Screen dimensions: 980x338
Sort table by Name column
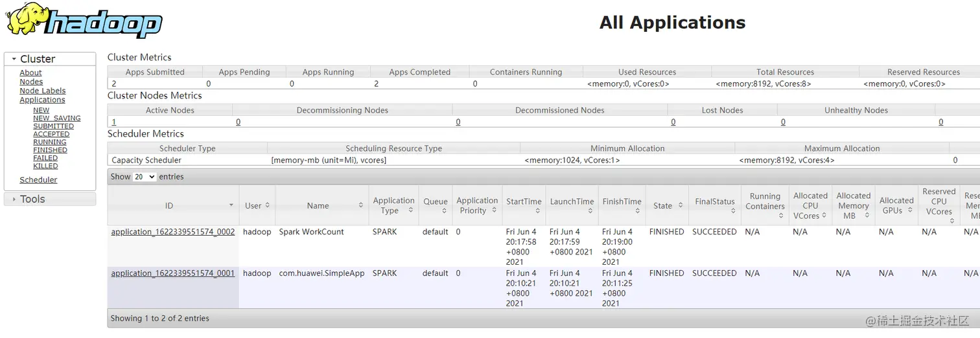(322, 206)
